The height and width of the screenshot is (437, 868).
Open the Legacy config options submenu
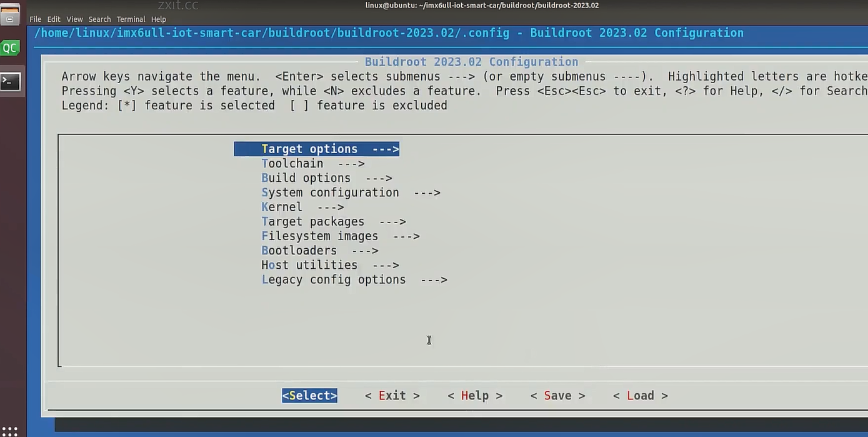(354, 279)
